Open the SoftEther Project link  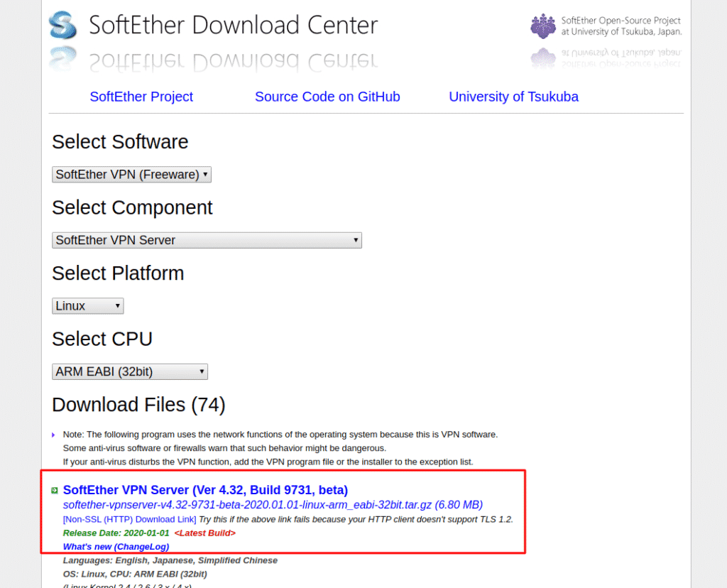tap(141, 97)
